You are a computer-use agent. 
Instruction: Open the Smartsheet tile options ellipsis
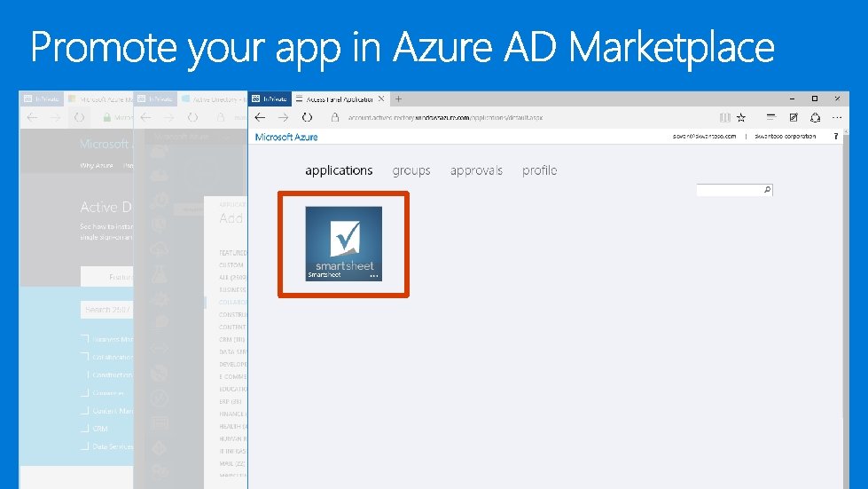[374, 275]
